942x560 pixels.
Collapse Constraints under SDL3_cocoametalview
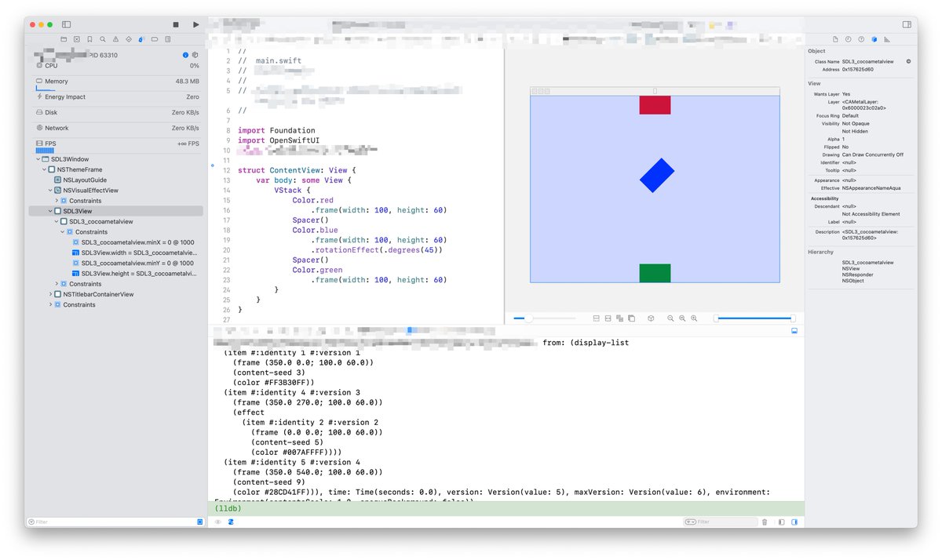[63, 232]
